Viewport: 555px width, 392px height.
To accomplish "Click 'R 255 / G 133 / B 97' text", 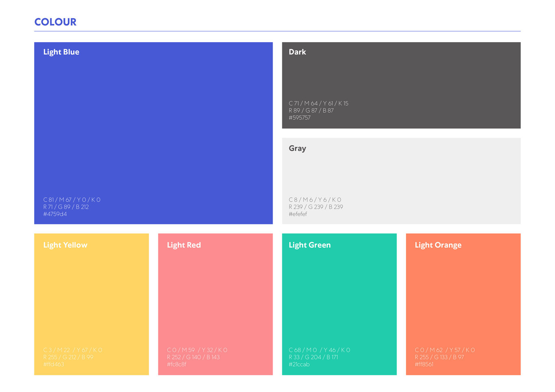I will [x=439, y=357].
